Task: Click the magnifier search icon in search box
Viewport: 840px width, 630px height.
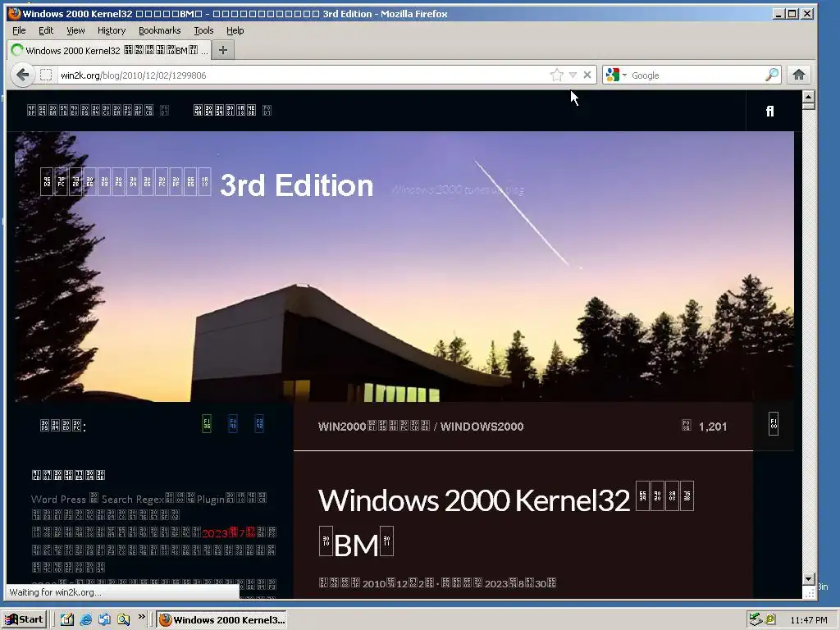Action: coord(772,75)
